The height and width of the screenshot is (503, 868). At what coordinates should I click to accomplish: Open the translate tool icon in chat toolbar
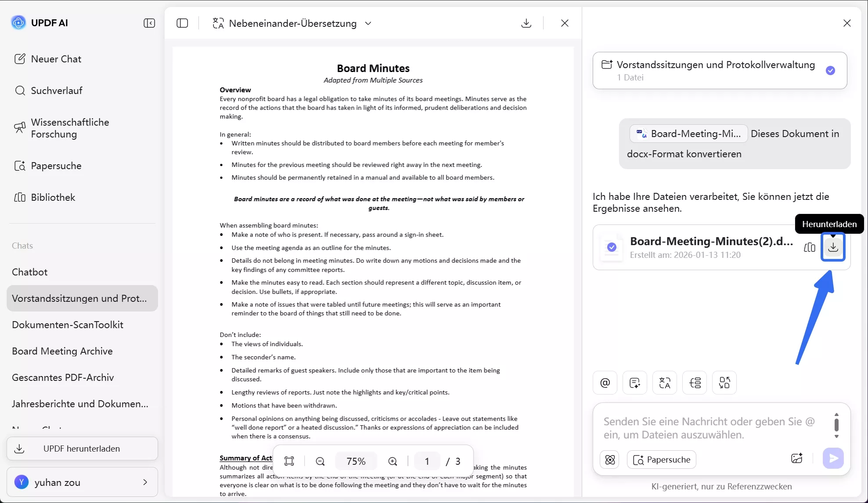(x=664, y=383)
